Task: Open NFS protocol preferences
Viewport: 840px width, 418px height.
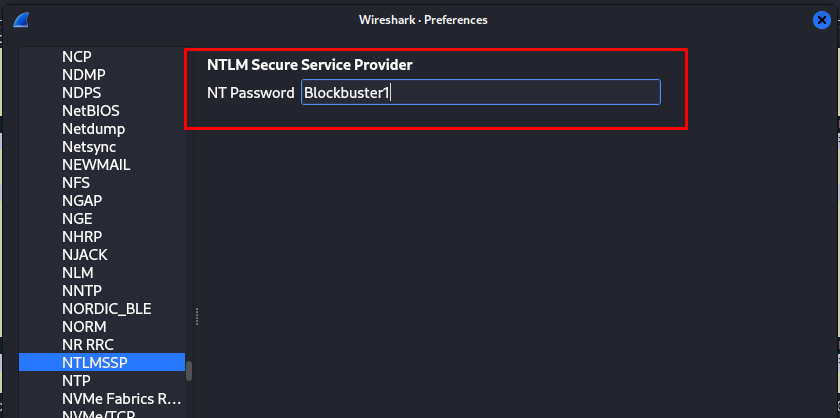Action: (x=76, y=183)
